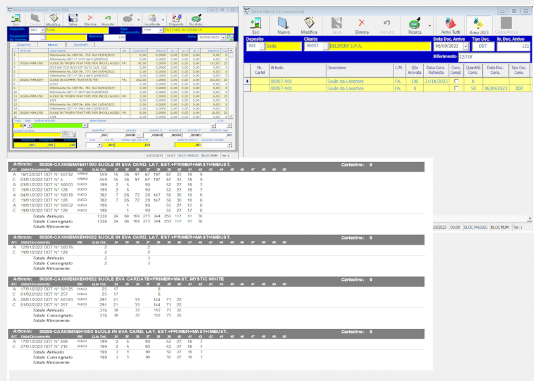Click Numero input field in left window
Image resolution: width=534 pixels, height=381 pixels.
pos(114,37)
